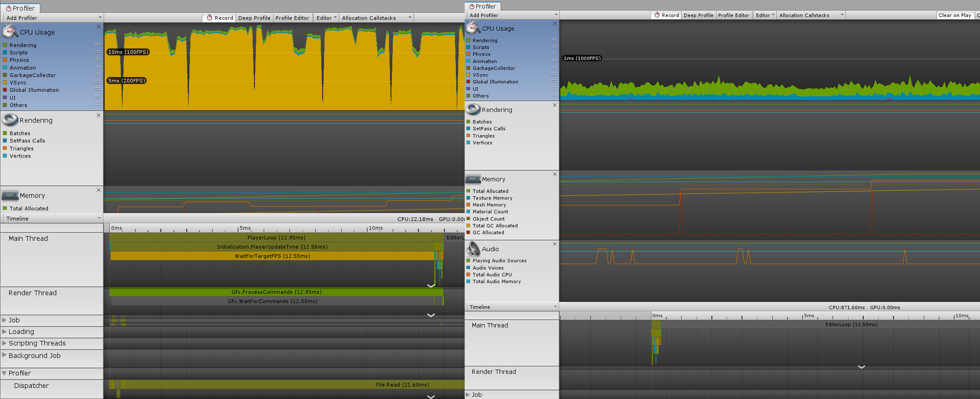Click the Memory chip icon in right Profiler
The image size is (980, 399).
click(473, 179)
